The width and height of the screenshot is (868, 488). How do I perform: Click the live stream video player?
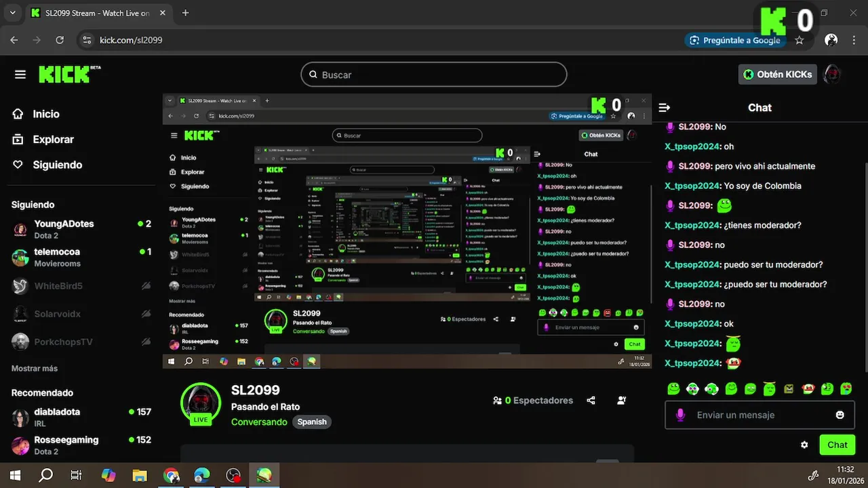point(407,231)
